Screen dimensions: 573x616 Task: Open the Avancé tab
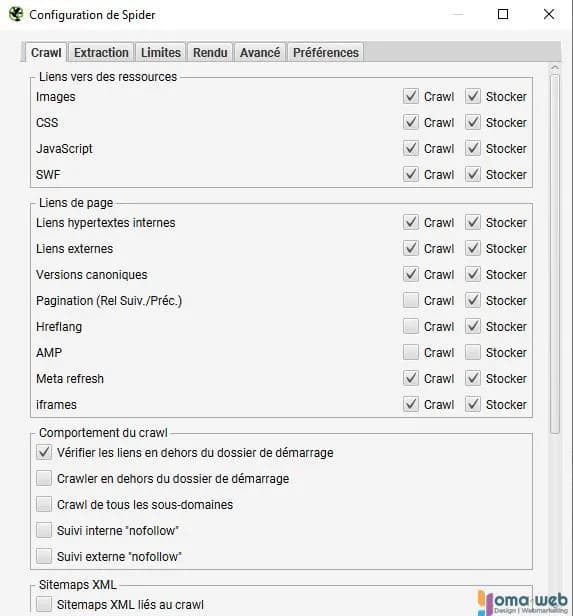coord(260,52)
